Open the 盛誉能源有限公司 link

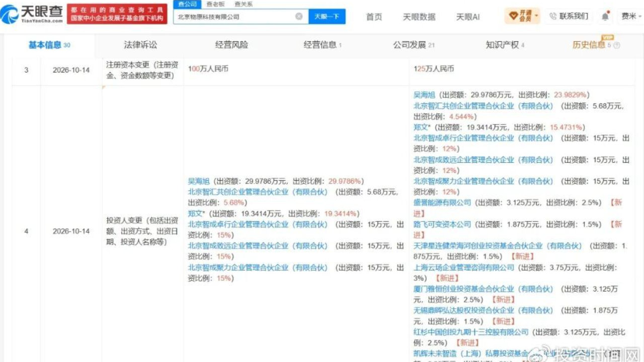pos(442,202)
